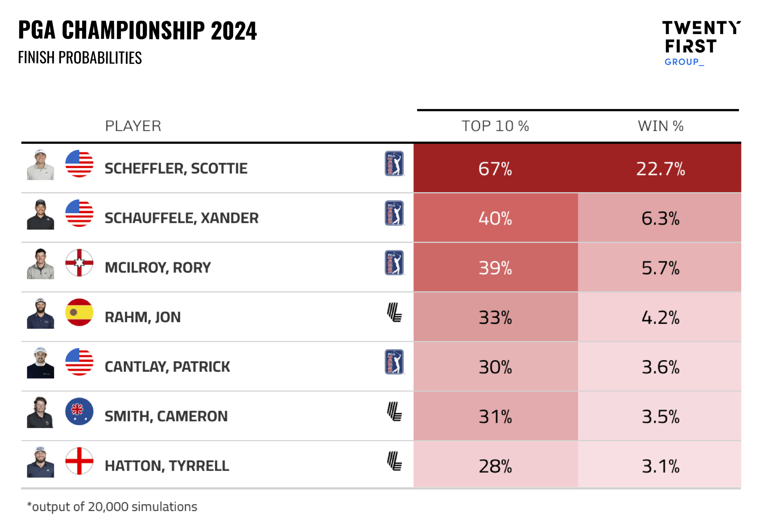The height and width of the screenshot is (532, 762).
Task: Click the LIV Golf logo beside Rahm
Action: 394,312
